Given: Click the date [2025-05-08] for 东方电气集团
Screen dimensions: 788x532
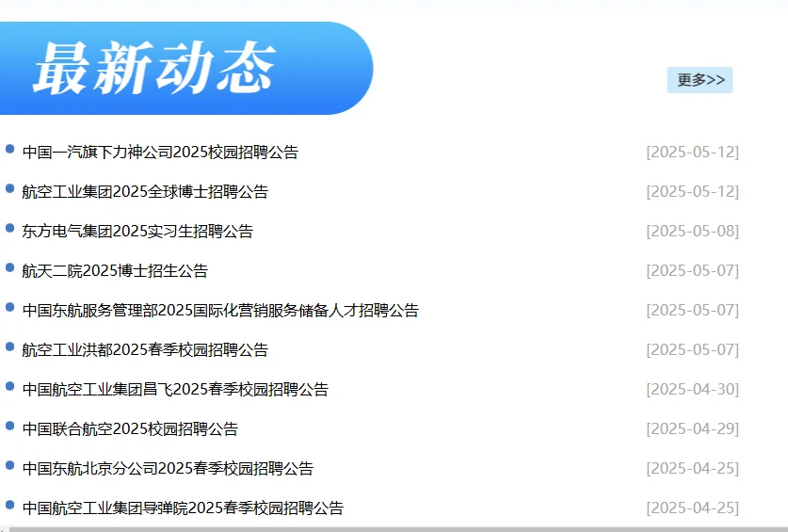Looking at the screenshot, I should [x=693, y=232].
